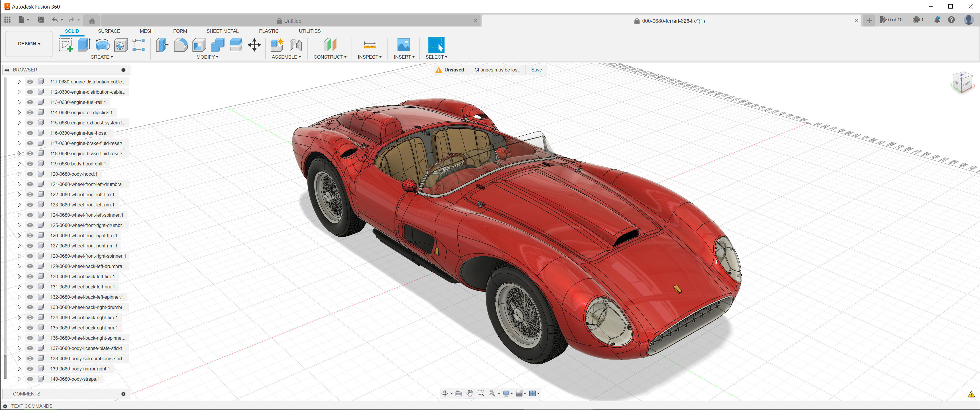Open the ASSEMBLE dropdown menu
This screenshot has height=410, width=980.
click(x=286, y=57)
